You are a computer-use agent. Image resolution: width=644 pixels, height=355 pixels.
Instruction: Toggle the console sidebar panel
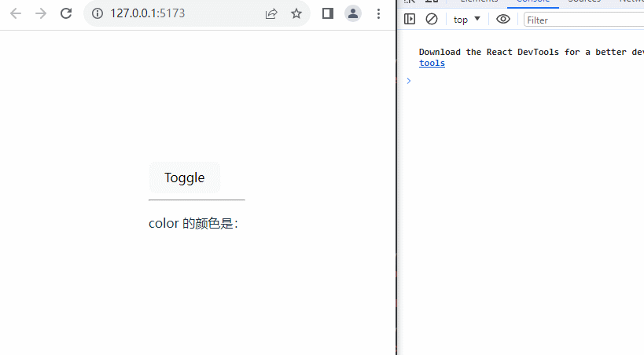410,20
